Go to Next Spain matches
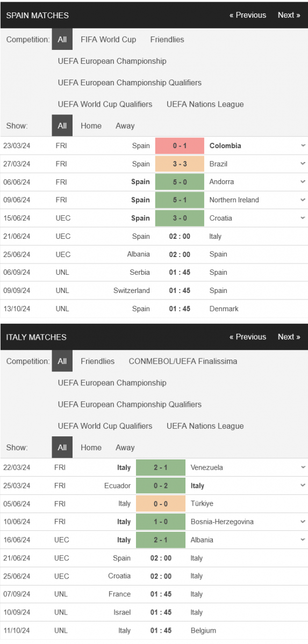 click(x=289, y=15)
